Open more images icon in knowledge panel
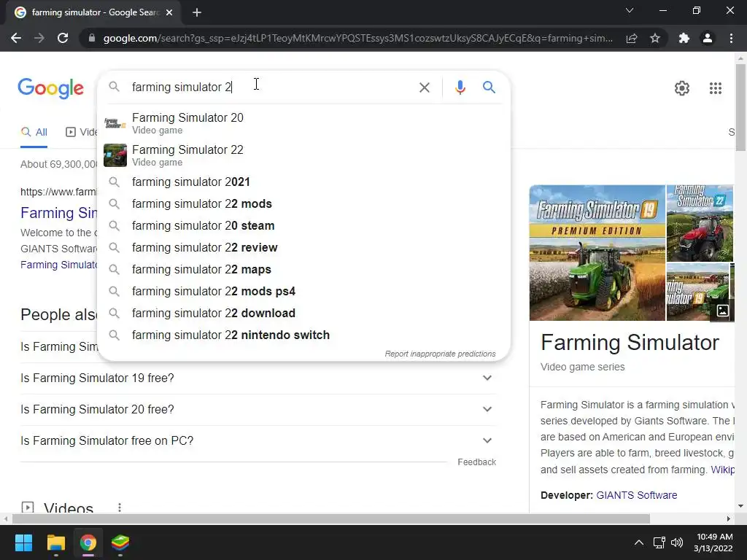 722,311
